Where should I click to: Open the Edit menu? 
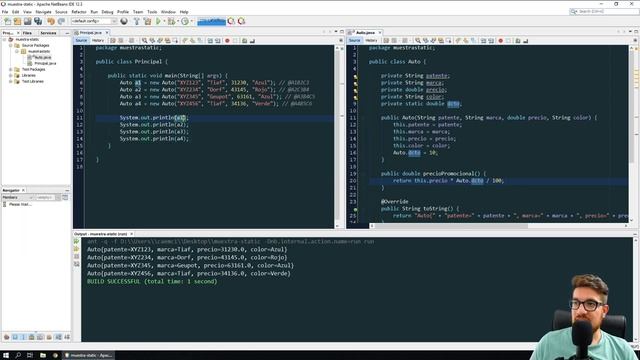[16, 12]
